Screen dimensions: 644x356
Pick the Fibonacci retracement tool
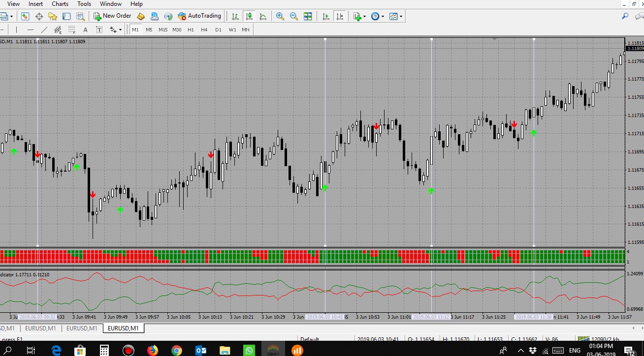71,30
